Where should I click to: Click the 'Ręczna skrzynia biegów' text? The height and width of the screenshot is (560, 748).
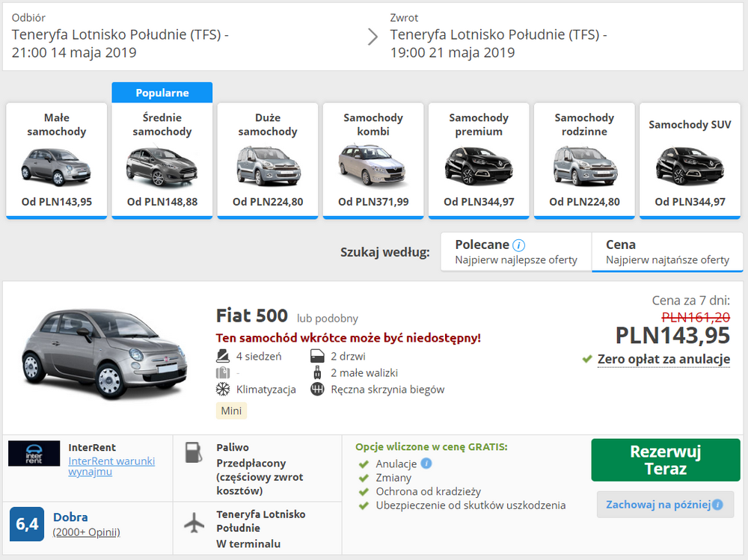(387, 390)
